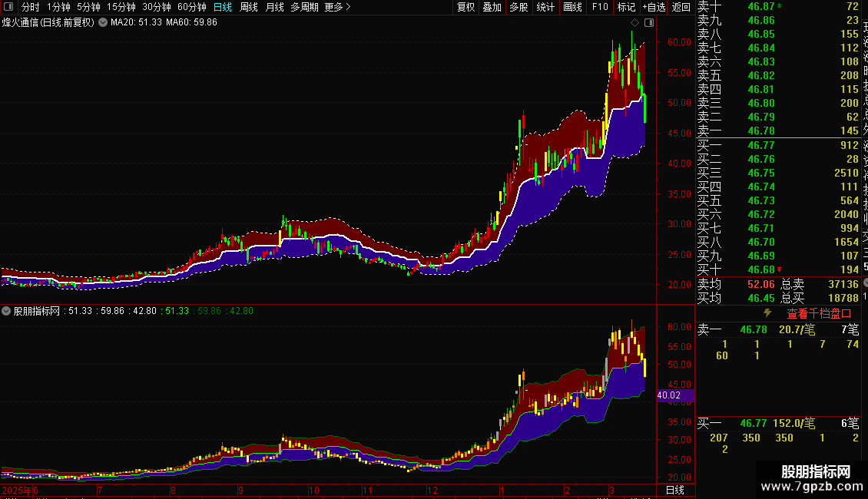This screenshot has width=868, height=499.
Task: Click the 返回 button
Action: [681, 7]
